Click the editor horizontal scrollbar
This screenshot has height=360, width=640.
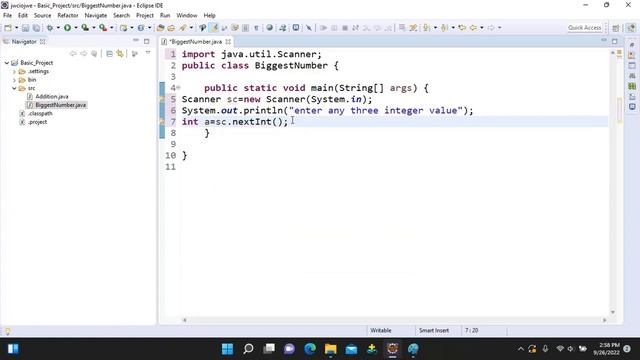[394, 320]
